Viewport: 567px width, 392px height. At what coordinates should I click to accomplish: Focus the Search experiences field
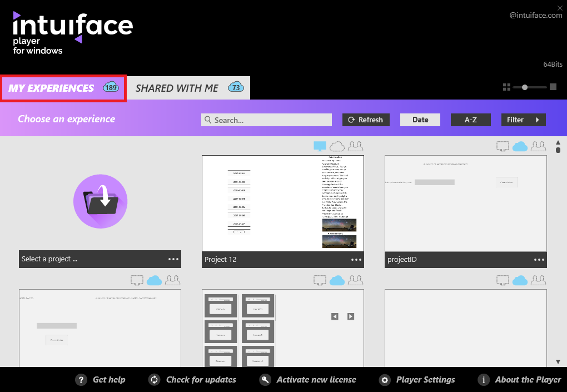(x=266, y=120)
